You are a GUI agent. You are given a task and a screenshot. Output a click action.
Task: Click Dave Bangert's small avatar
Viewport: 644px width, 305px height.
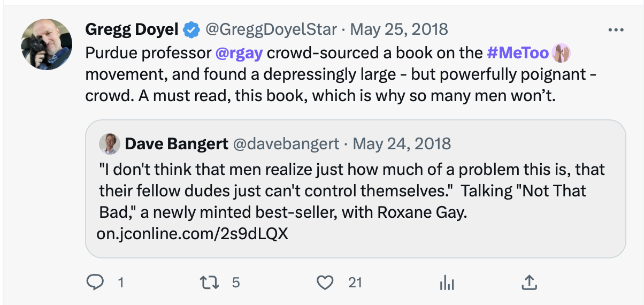110,144
